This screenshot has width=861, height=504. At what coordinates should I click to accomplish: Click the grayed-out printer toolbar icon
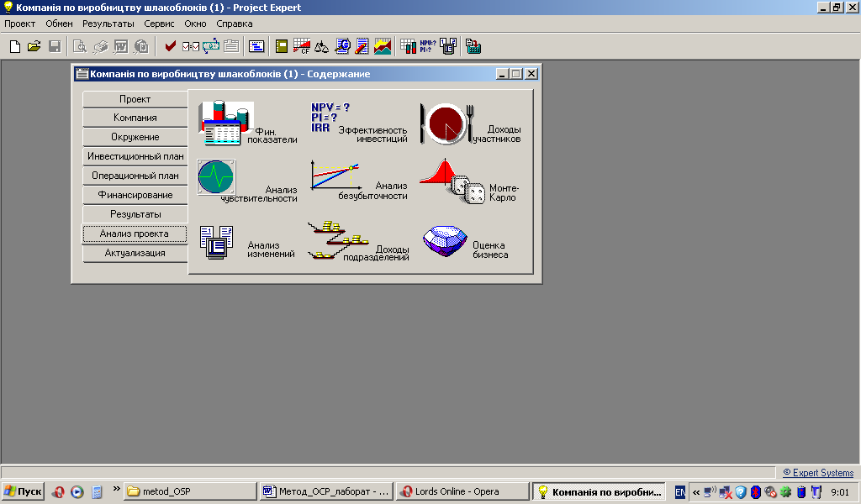point(101,46)
